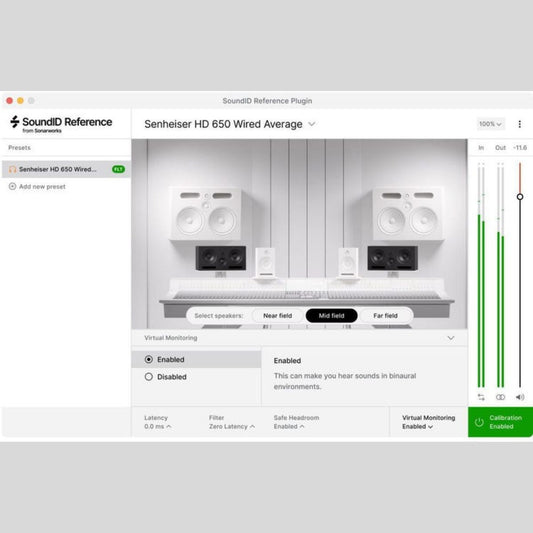Click the green FLT badge on preset
This screenshot has height=533, width=533.
[x=118, y=169]
